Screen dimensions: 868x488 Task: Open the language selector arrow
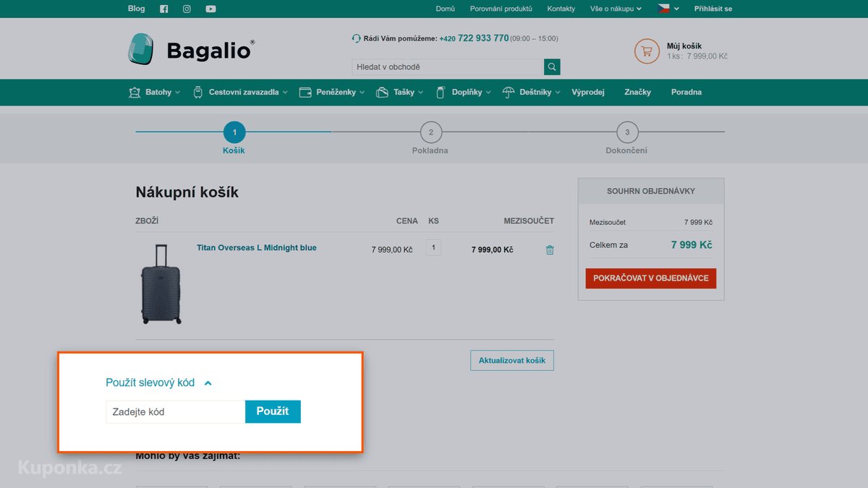point(677,9)
